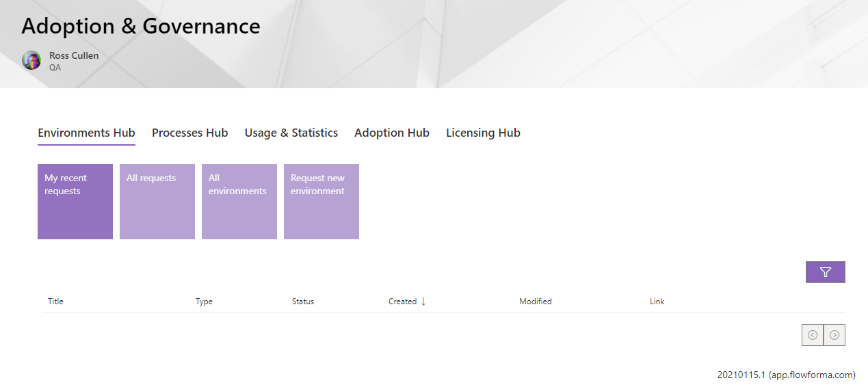Click the version text 20210115.1 (app.flowforma.com)
The image size is (868, 389).
[786, 375]
